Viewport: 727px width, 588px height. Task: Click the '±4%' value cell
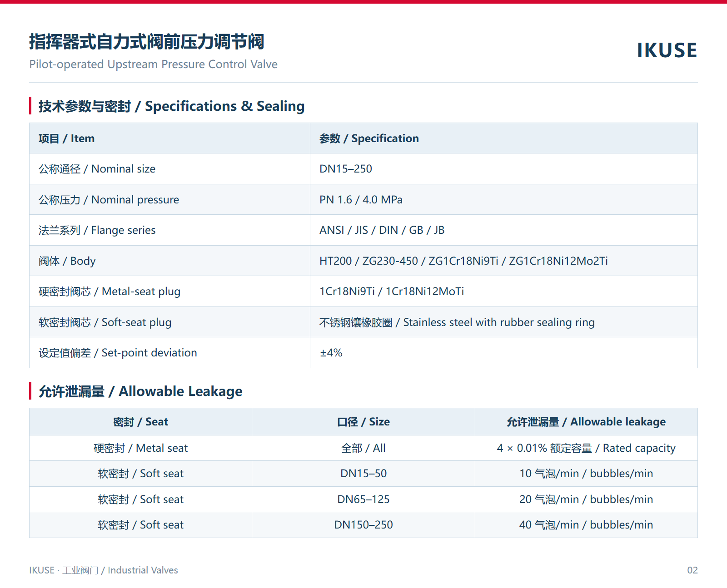504,353
